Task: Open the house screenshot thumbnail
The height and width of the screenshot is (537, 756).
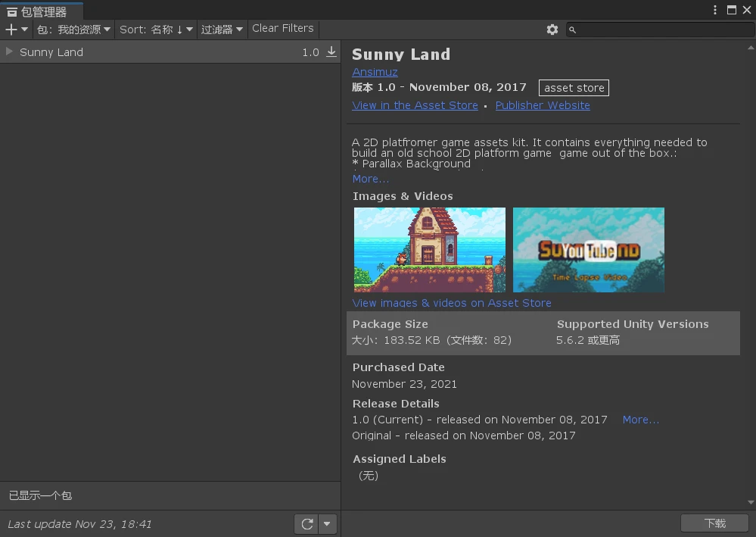Action: click(430, 250)
